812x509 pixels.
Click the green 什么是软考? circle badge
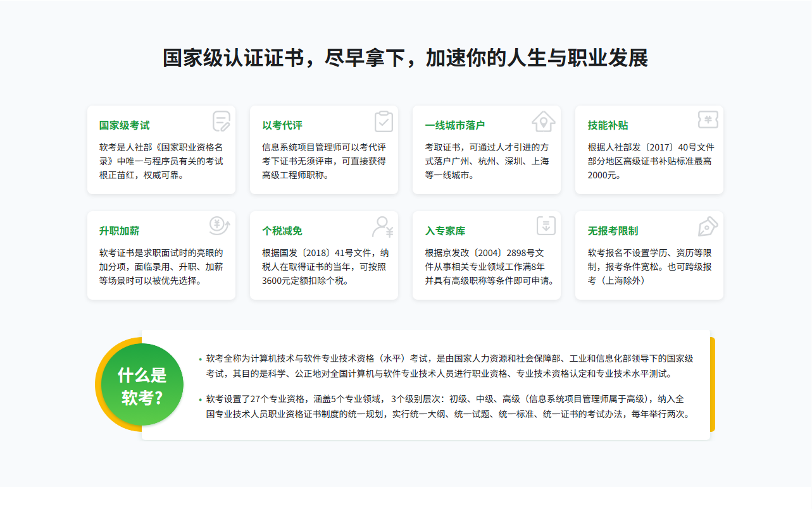pos(142,385)
